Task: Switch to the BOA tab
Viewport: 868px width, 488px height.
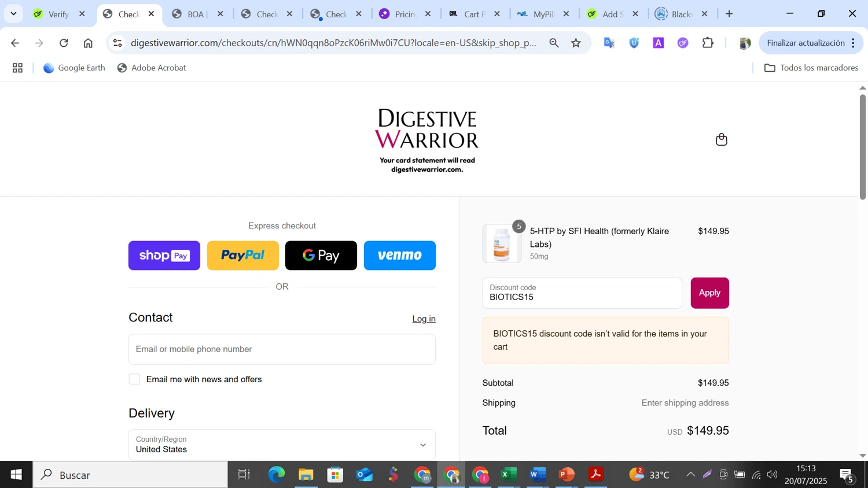Action: [197, 14]
